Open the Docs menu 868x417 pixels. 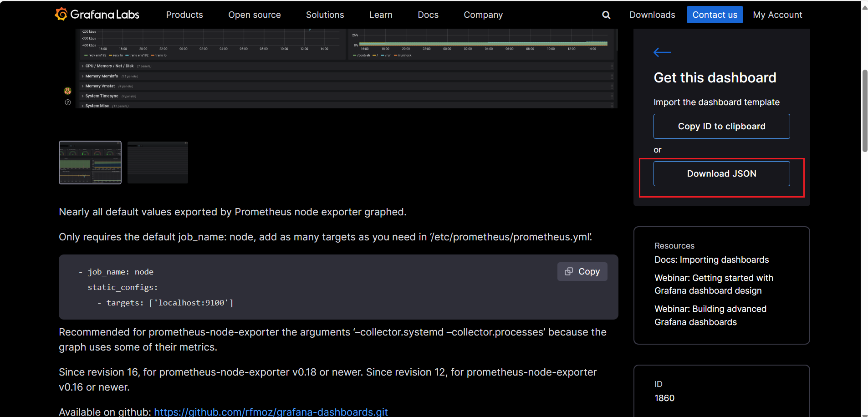(x=428, y=15)
